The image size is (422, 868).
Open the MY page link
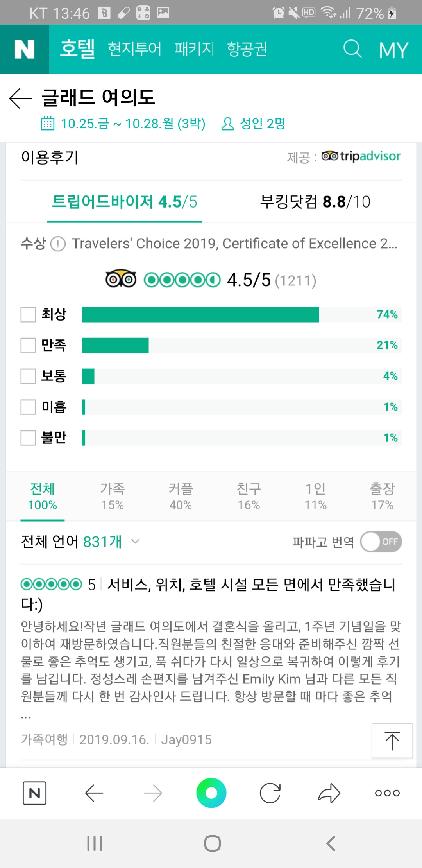(x=393, y=50)
